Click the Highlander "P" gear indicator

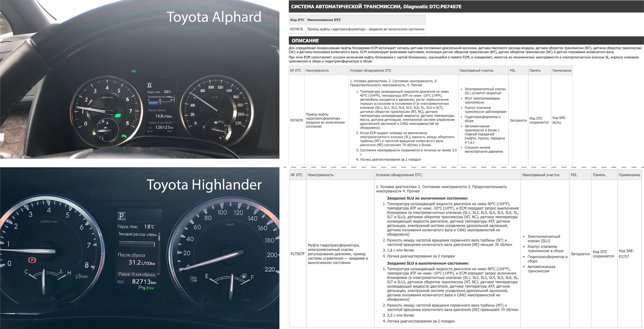pyautogui.click(x=121, y=216)
